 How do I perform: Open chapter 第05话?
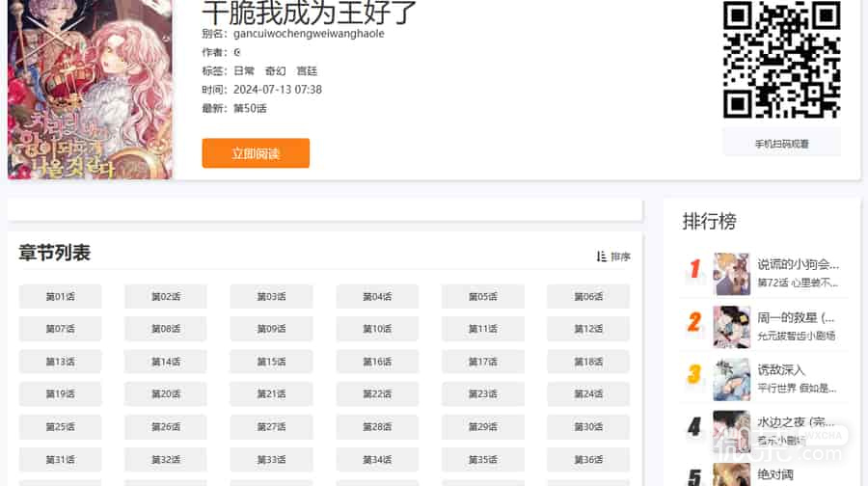pos(483,297)
